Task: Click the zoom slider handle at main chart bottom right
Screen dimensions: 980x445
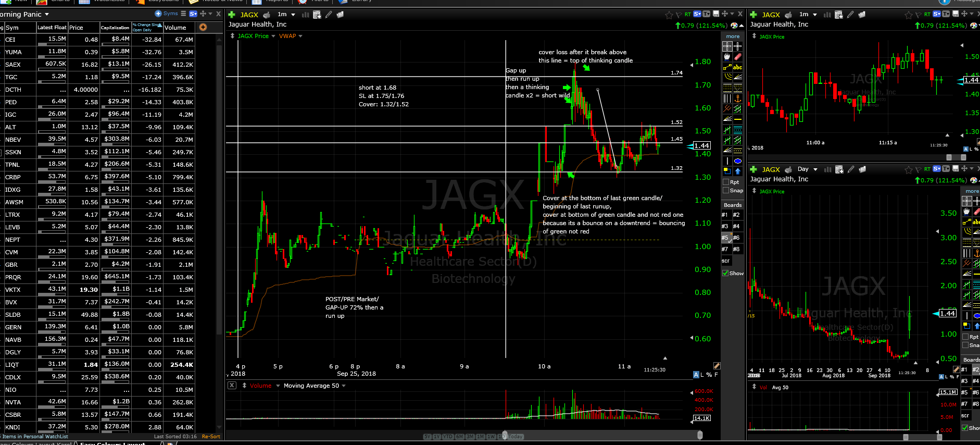Action: 700,435
